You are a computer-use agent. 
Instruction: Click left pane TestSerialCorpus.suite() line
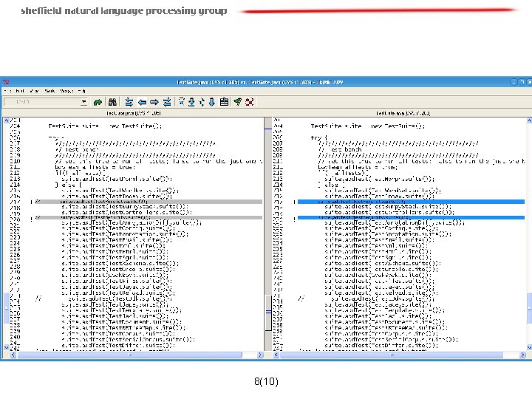pos(129,340)
